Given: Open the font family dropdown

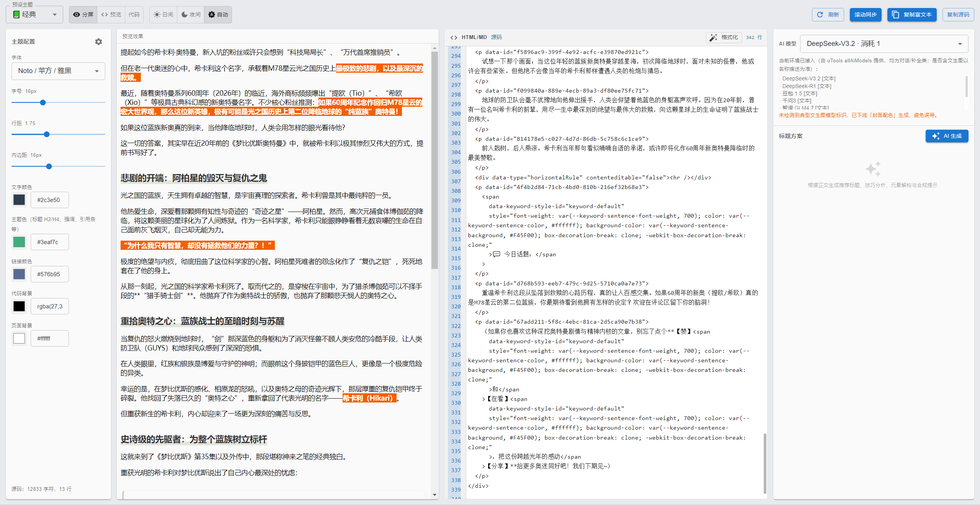Looking at the screenshot, I should coord(58,71).
